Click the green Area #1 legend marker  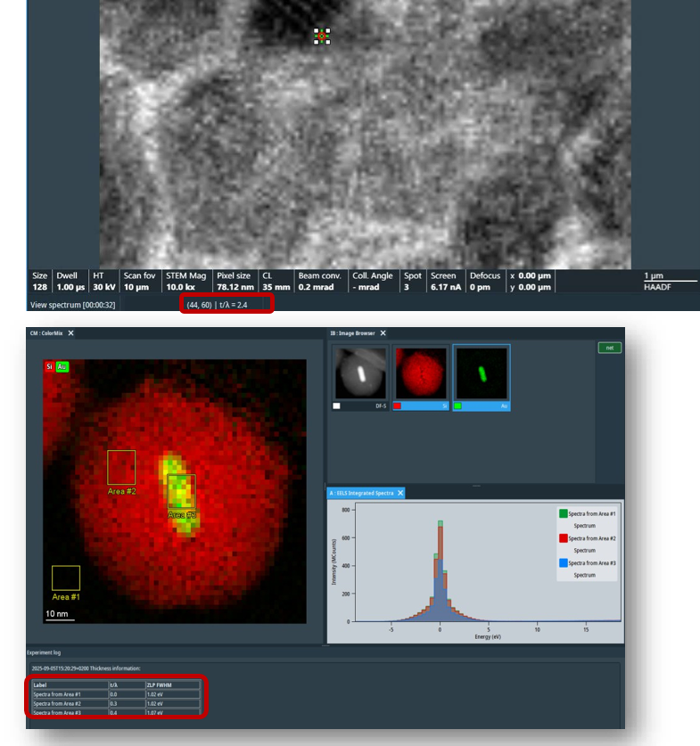563,513
